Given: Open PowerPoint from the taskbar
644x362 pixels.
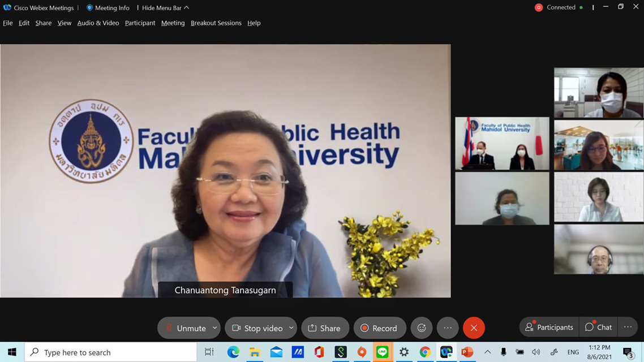Looking at the screenshot, I should [x=467, y=352].
